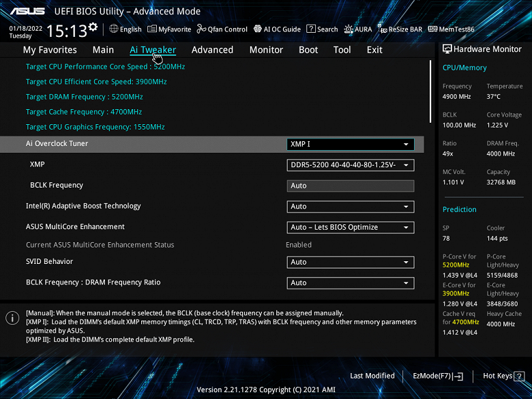
Task: Select the Ai Overclock Tuner row label
Action: tap(57, 143)
